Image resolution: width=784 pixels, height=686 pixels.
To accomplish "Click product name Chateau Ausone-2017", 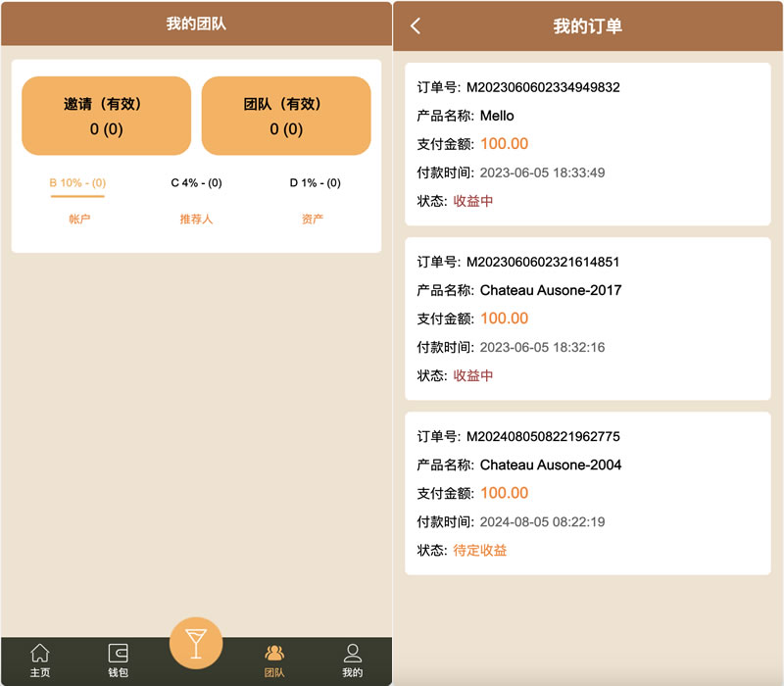I will tap(551, 290).
